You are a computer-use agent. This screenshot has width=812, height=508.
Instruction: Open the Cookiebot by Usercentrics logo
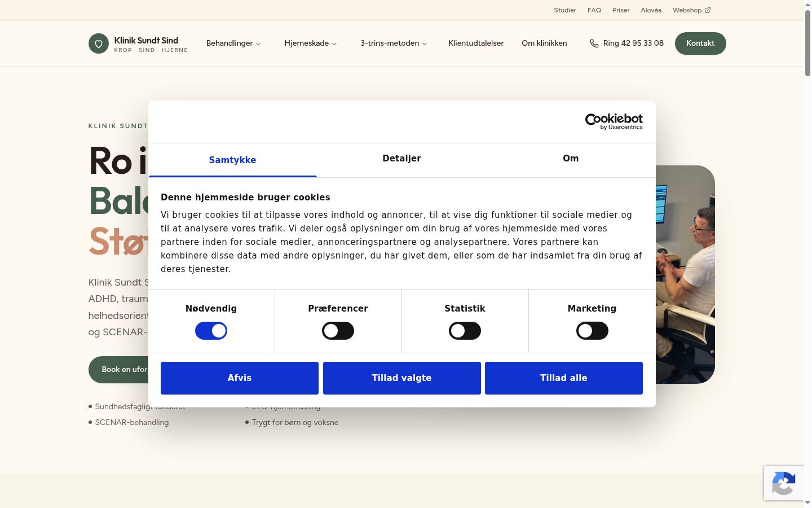pyautogui.click(x=614, y=121)
